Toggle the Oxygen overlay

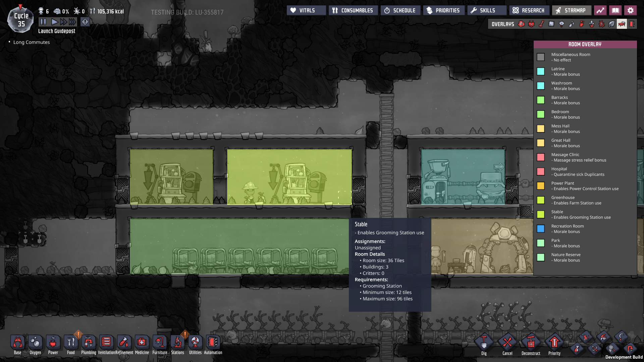[521, 24]
